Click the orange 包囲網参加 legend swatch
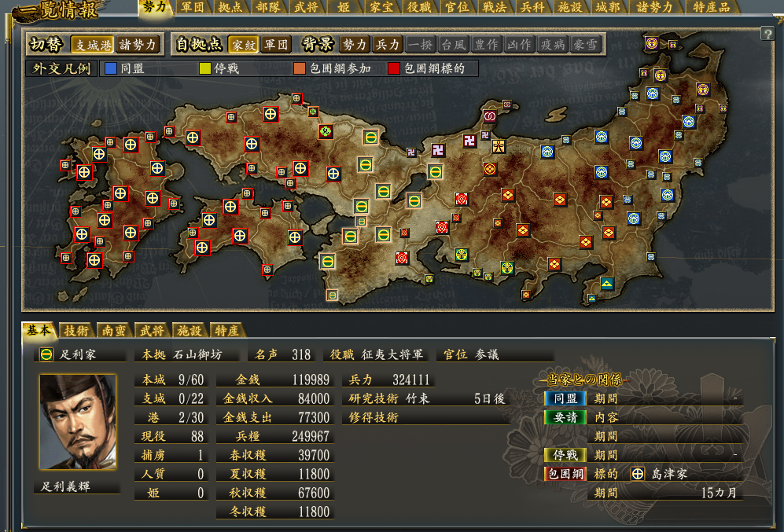This screenshot has width=784, height=532. tap(300, 68)
